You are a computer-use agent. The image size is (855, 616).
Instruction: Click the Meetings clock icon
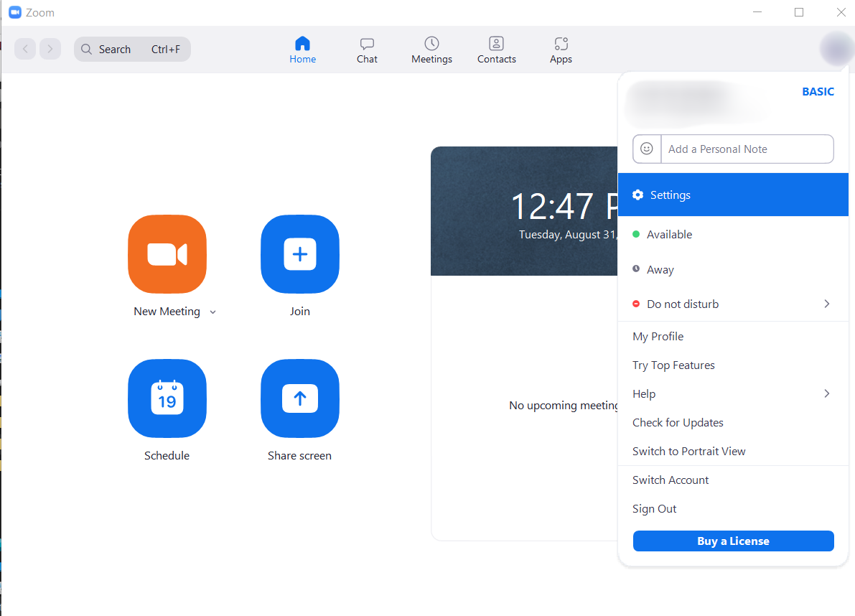click(x=431, y=44)
